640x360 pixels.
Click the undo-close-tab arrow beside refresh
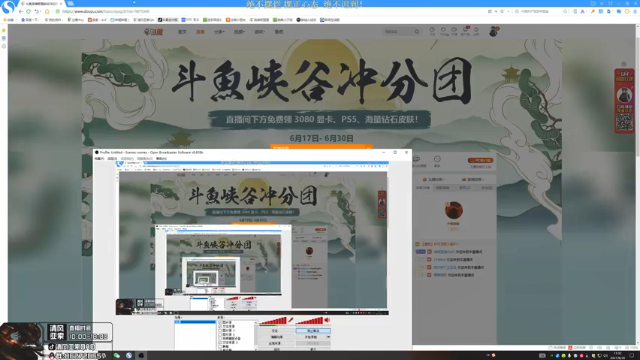coord(37,11)
